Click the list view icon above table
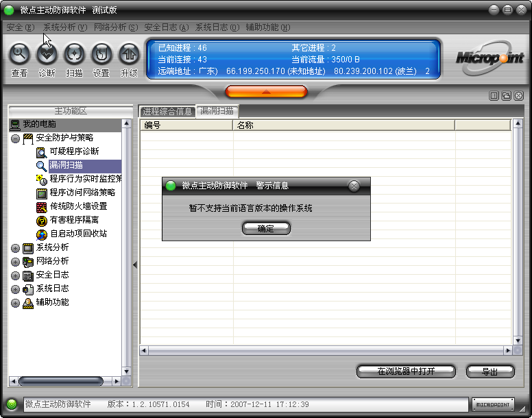The image size is (532, 418). [494, 96]
